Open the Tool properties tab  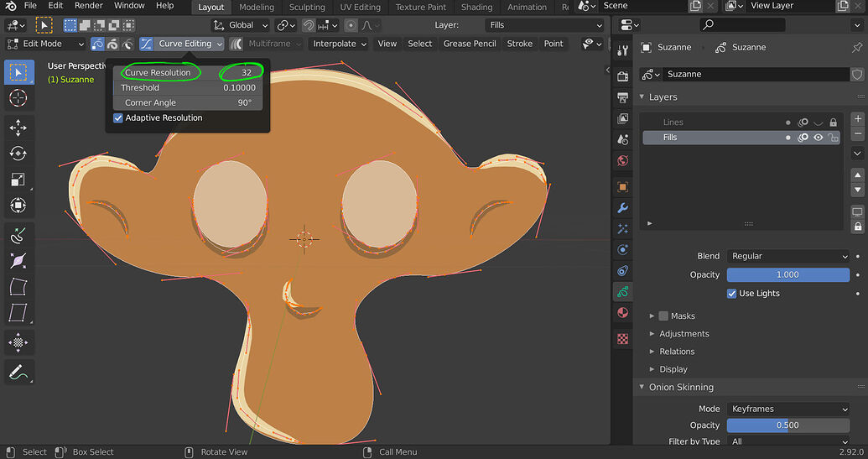point(623,51)
